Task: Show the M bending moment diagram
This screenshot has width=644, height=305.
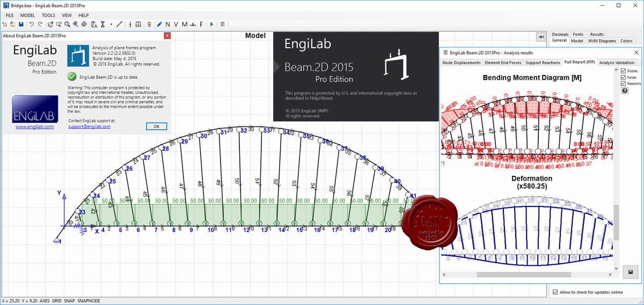Action: tap(185, 24)
